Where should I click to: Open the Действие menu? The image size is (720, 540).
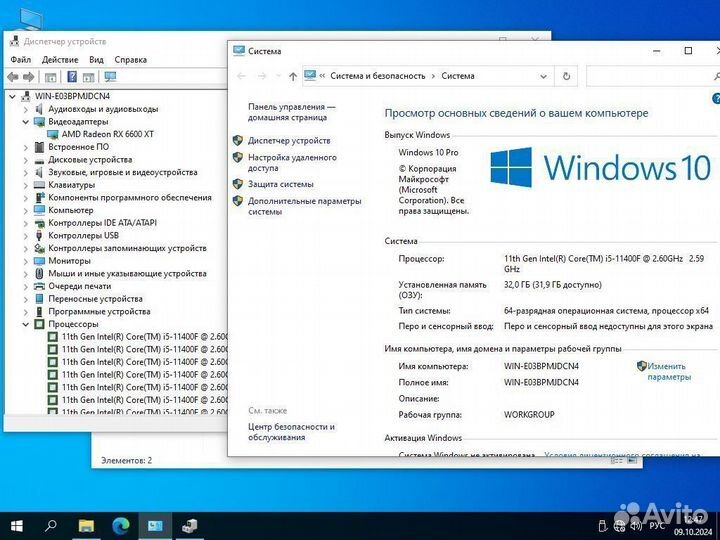coord(60,60)
